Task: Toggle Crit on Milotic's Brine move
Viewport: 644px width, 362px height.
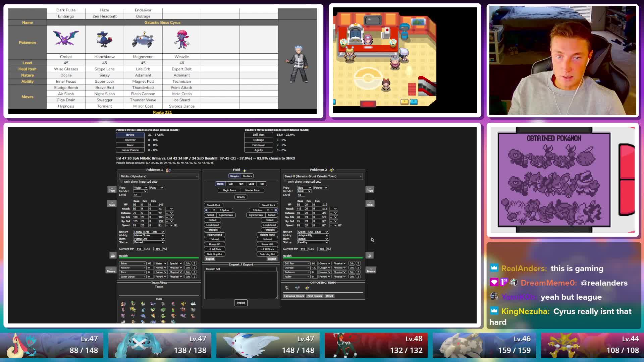Action: pos(187,263)
